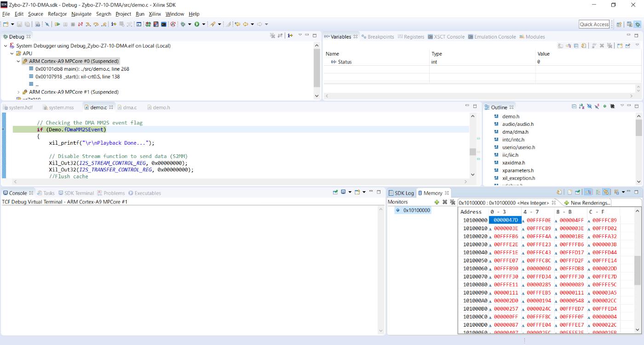644x345 pixels.
Task: Click the New Renderings tab
Action: pos(587,203)
